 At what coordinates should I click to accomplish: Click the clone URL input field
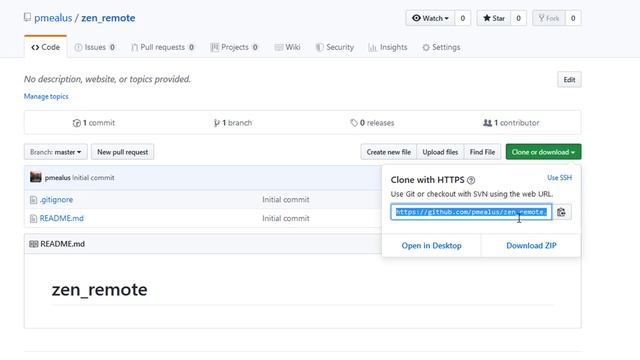coord(471,212)
